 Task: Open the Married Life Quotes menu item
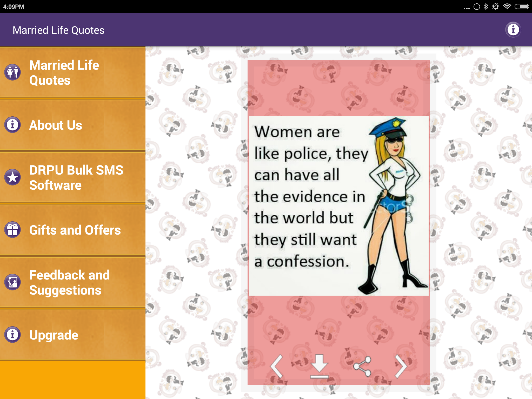[64, 72]
